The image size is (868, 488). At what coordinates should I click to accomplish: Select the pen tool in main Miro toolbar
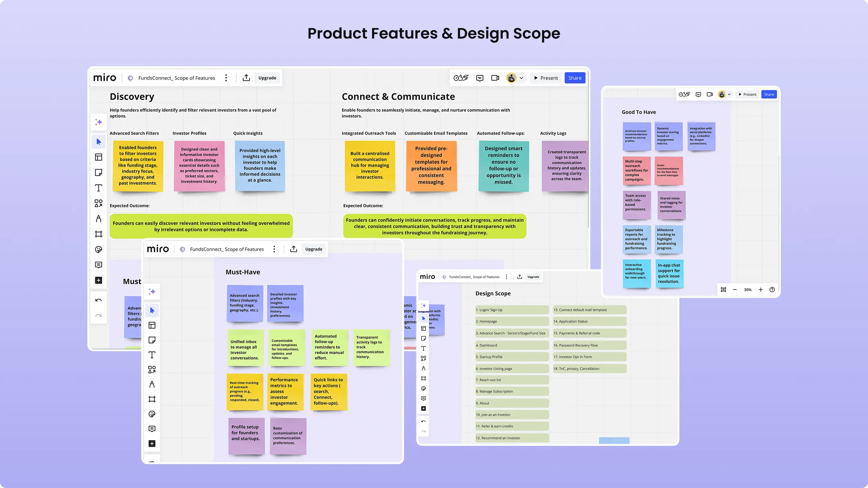98,218
